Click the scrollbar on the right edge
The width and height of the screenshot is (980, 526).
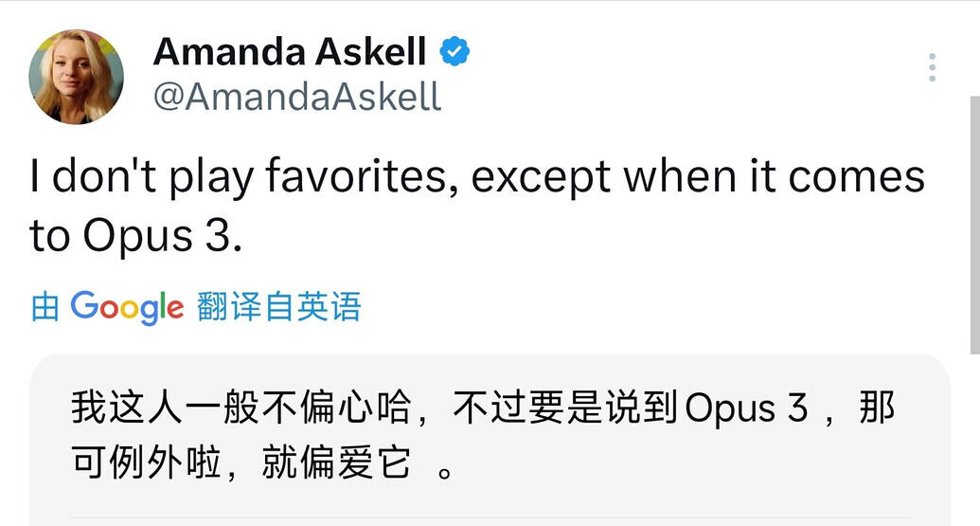(x=974, y=226)
